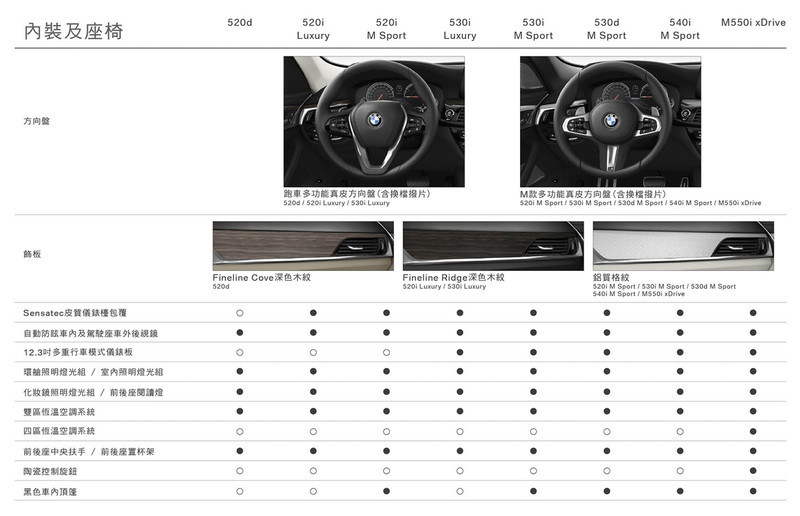Click the filled dot for 前後座中央扶手 under 540i M Sport
Viewport: 800px width, 516px height.
point(680,451)
